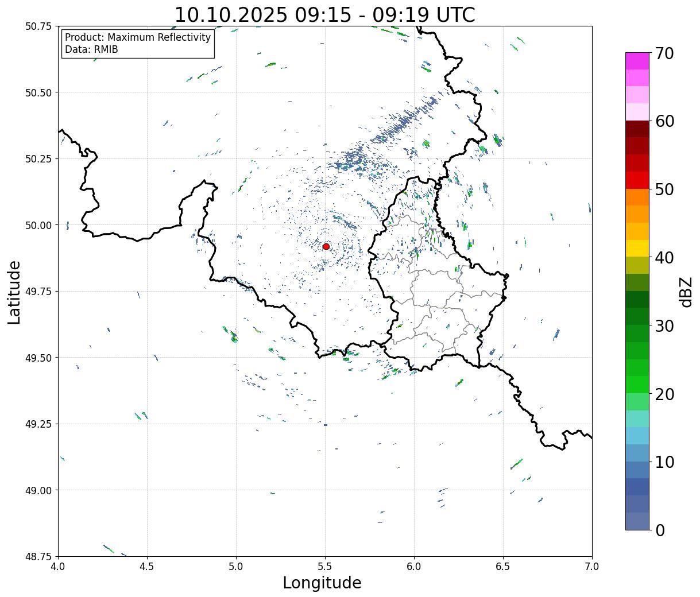Click the longitude tick label 4.0
700x597 pixels.
pyautogui.click(x=58, y=567)
